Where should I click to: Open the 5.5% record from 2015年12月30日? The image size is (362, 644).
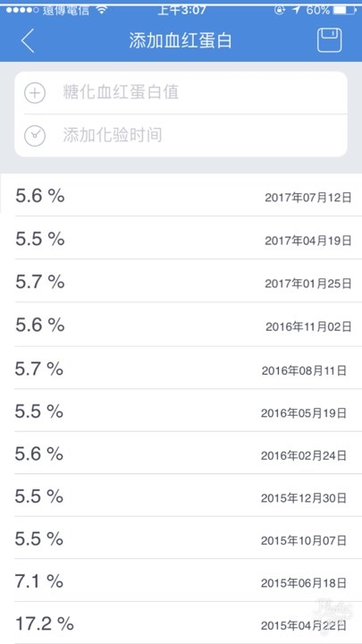click(181, 496)
